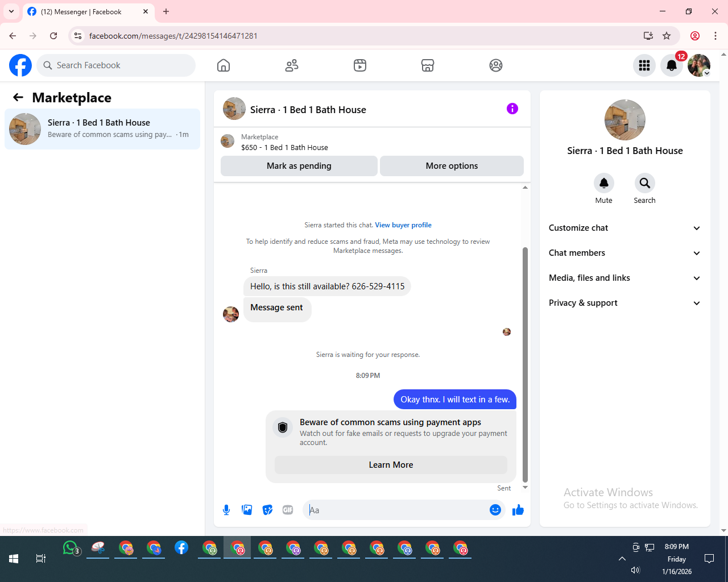Send a thumbs-up like

(518, 510)
